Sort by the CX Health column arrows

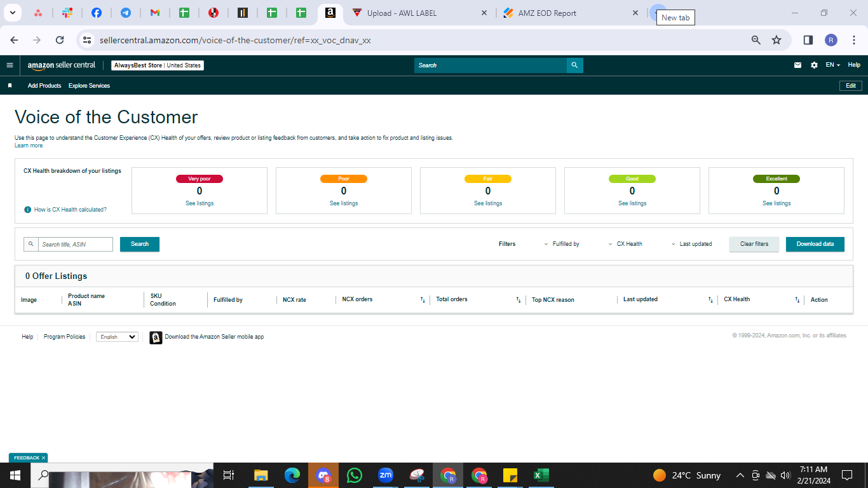[797, 300]
